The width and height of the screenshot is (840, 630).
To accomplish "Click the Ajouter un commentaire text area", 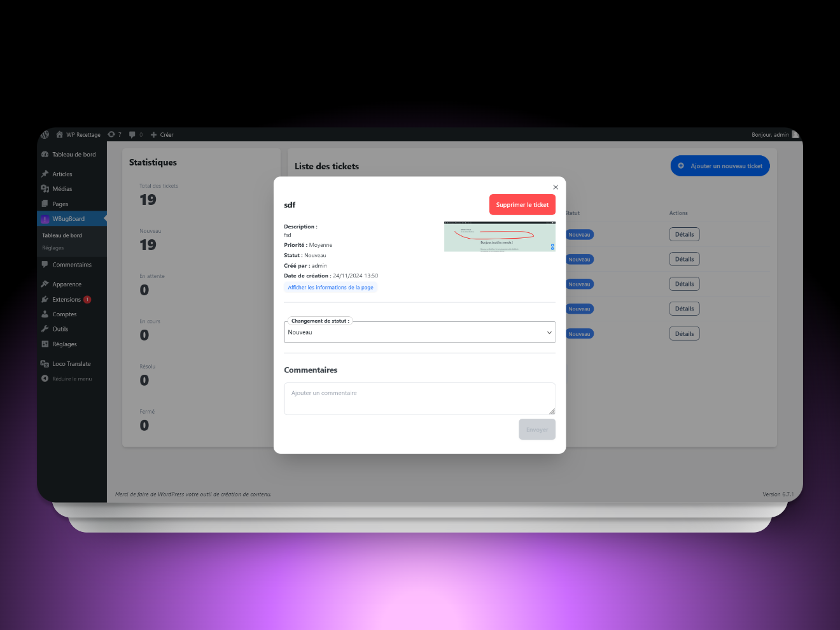I will coord(419,398).
